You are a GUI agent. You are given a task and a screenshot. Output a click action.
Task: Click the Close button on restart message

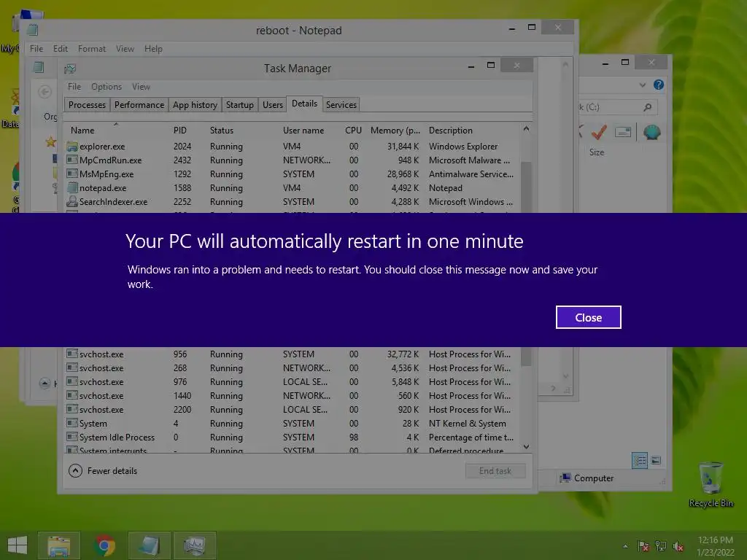(x=589, y=317)
